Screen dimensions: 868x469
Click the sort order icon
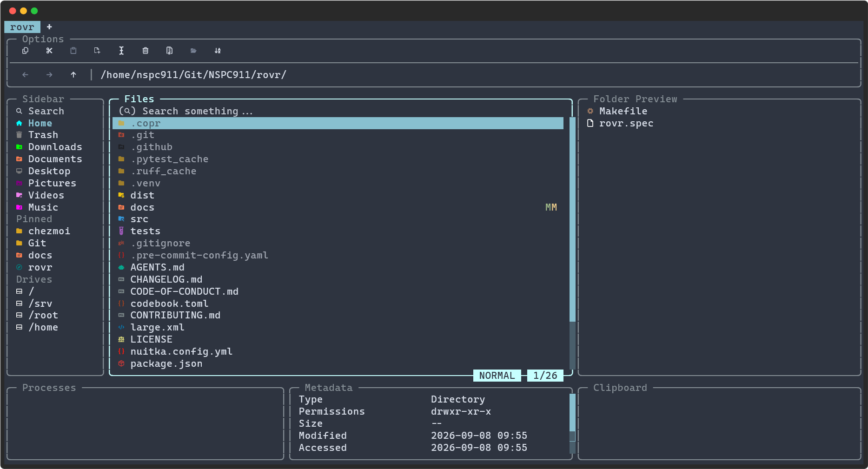(x=218, y=51)
